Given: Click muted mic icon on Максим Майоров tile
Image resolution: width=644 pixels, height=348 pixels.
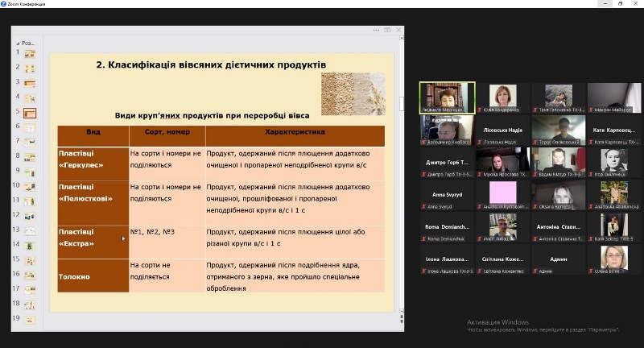Looking at the screenshot, I should pyautogui.click(x=591, y=110).
